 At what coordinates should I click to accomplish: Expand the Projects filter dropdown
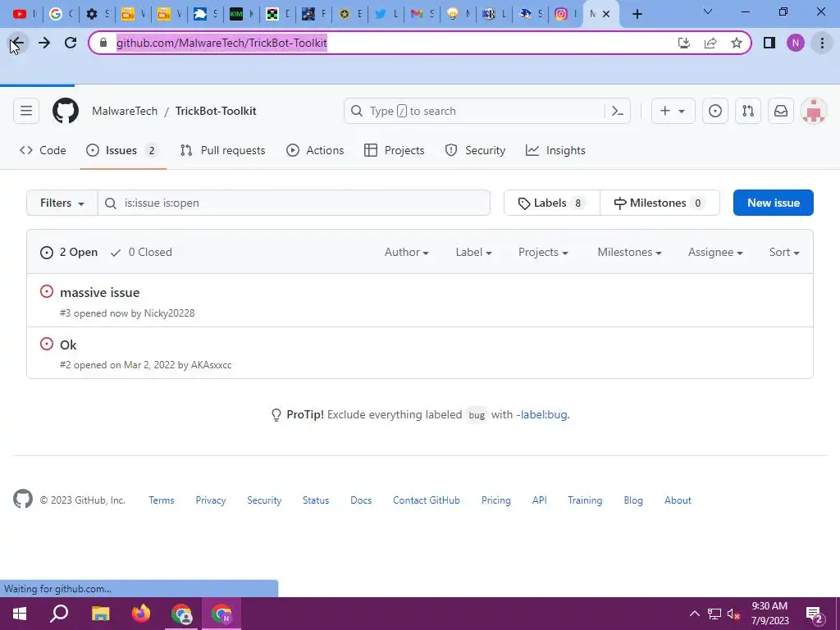(x=543, y=253)
